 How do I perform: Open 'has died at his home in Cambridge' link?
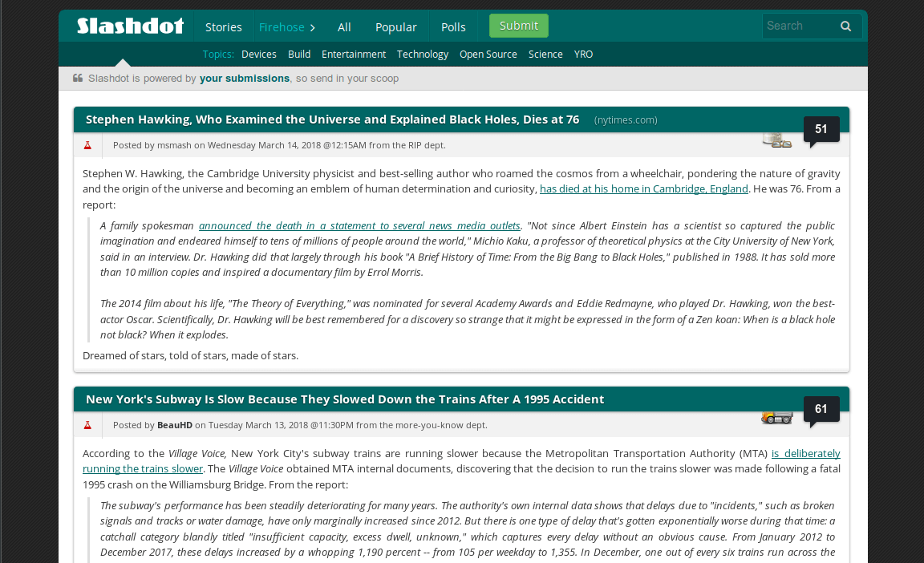[x=643, y=189]
